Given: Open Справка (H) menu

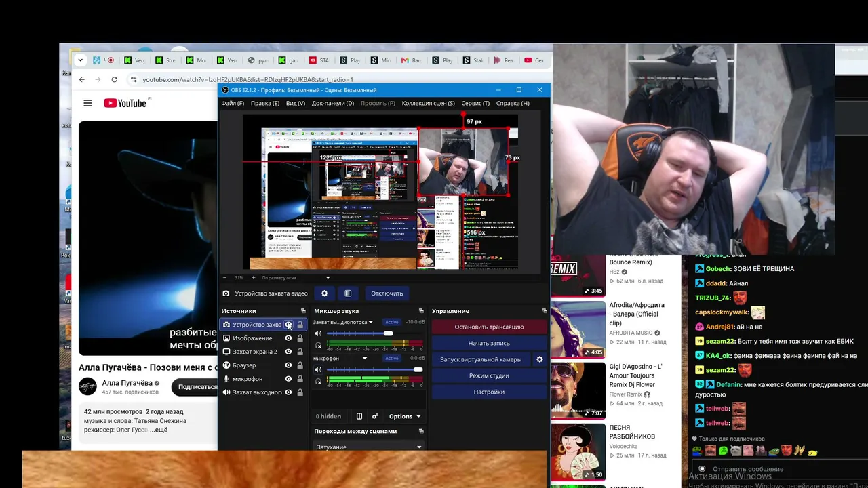Looking at the screenshot, I should pos(513,103).
